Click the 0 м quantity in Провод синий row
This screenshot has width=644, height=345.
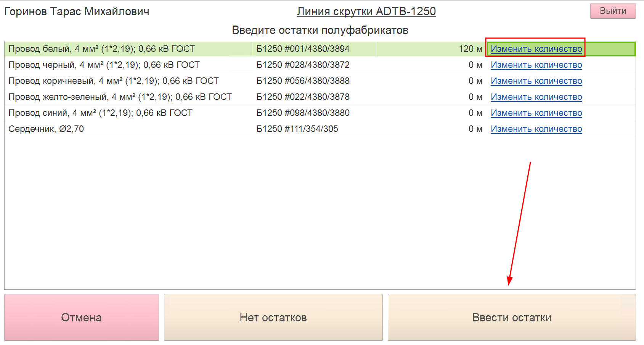(475, 113)
